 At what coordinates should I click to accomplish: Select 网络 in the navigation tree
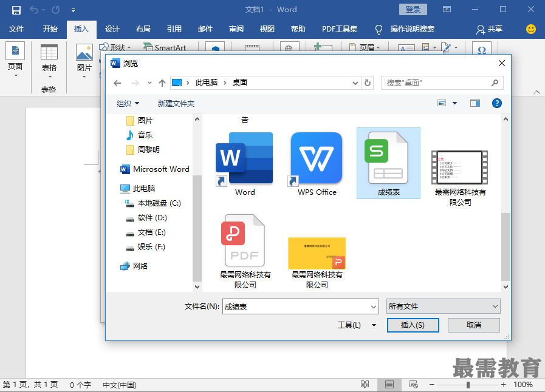pos(134,266)
